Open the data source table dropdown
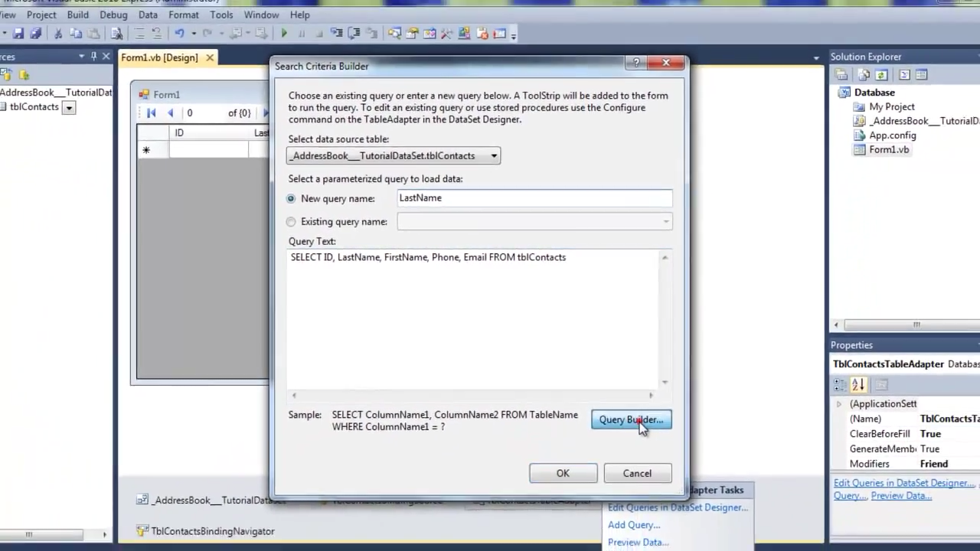980x551 pixels. click(x=493, y=155)
